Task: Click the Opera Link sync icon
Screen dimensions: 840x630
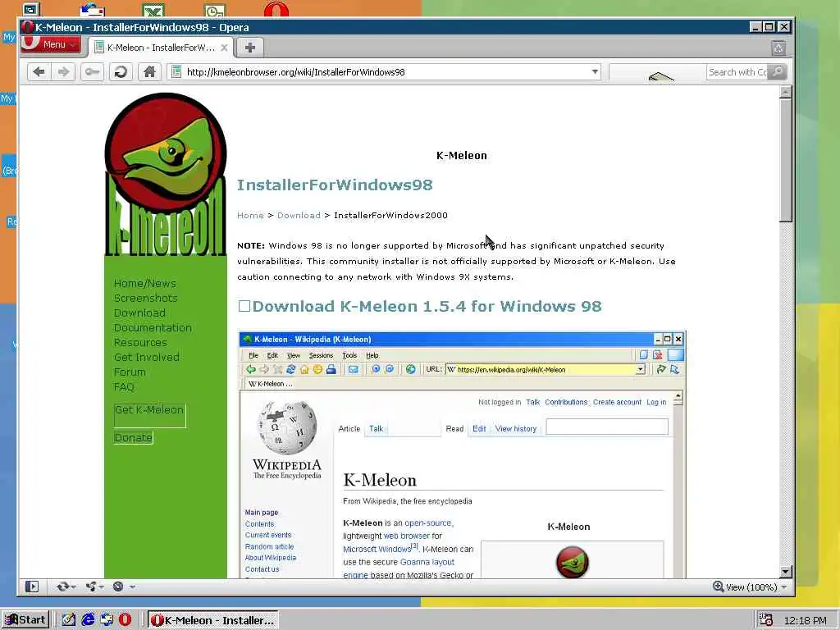Action: point(62,587)
